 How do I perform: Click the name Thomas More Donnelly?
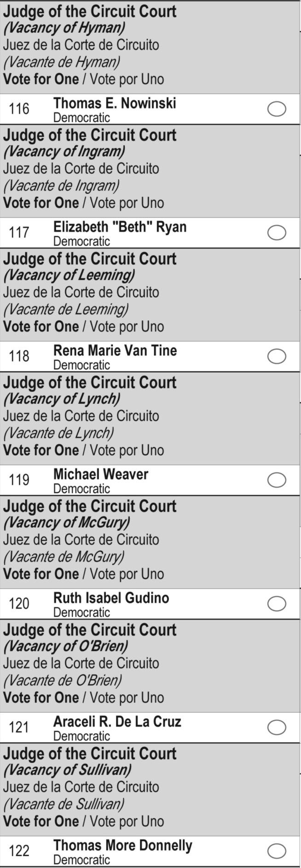coord(122,845)
